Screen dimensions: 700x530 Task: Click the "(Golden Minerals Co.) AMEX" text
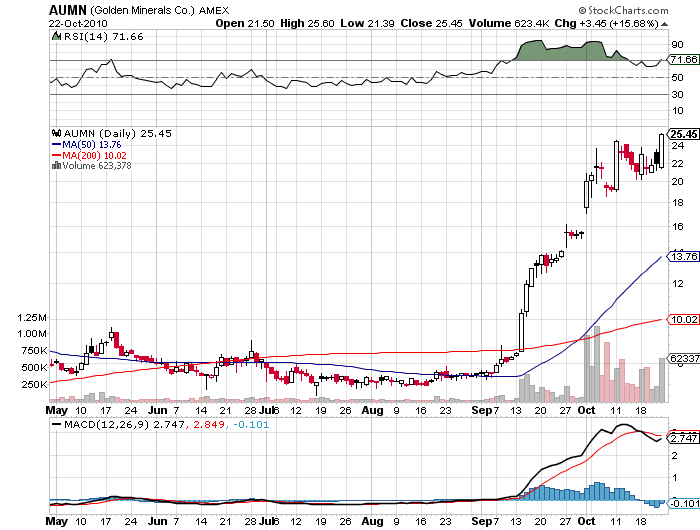tap(160, 10)
